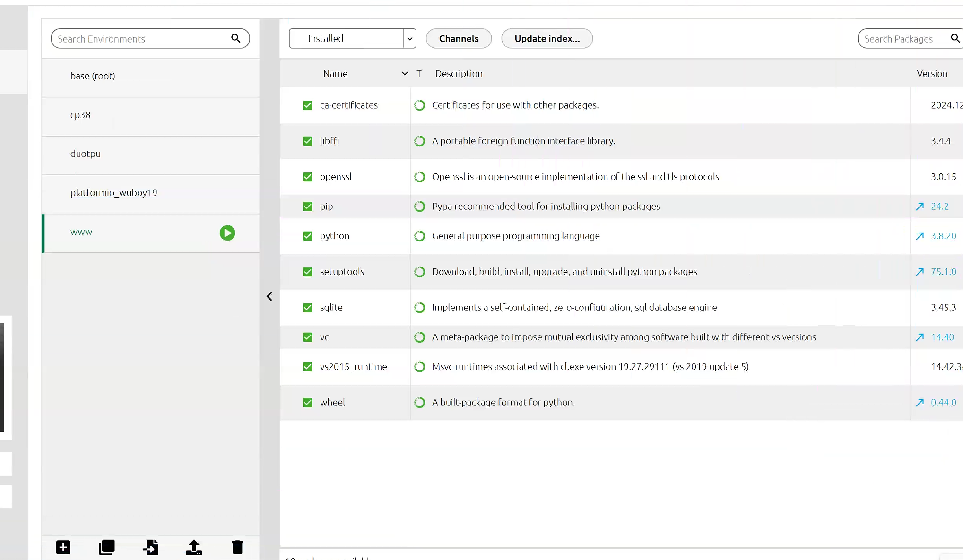Screen dimensions: 963x560
Task: Click the clone environment icon
Action: (107, 547)
